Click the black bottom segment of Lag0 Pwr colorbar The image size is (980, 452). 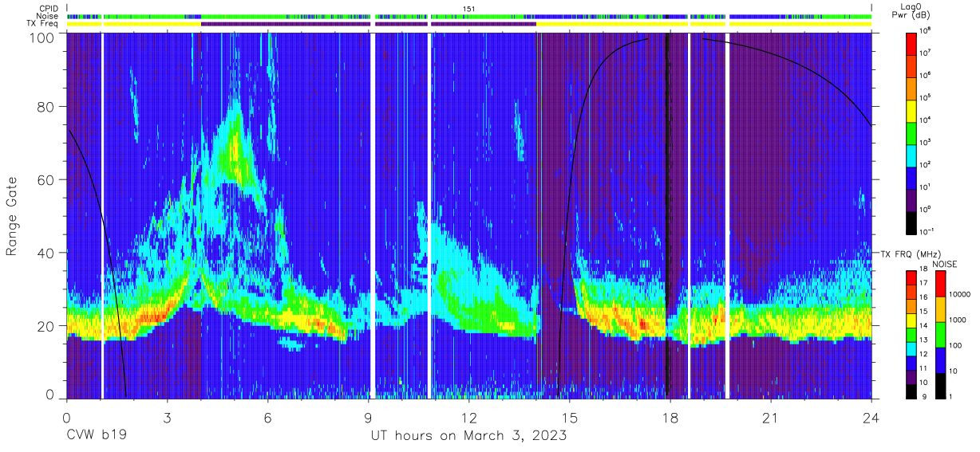coord(911,222)
